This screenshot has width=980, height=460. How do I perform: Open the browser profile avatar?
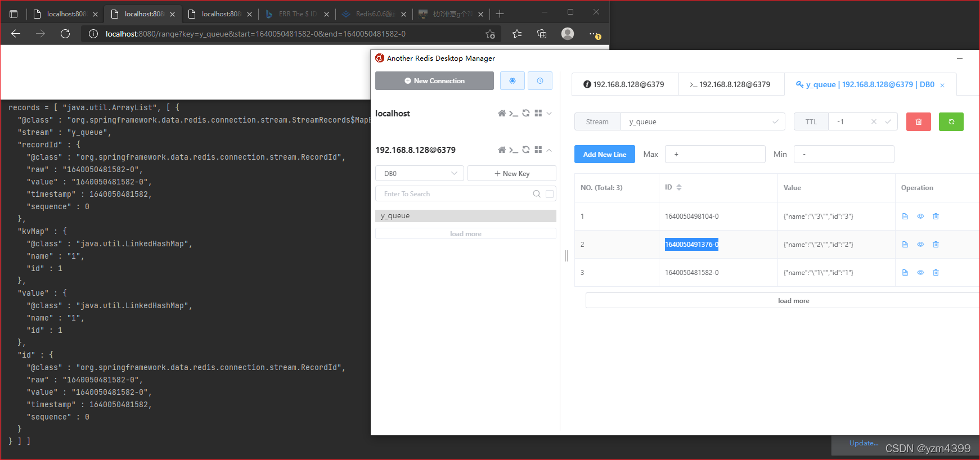tap(568, 34)
